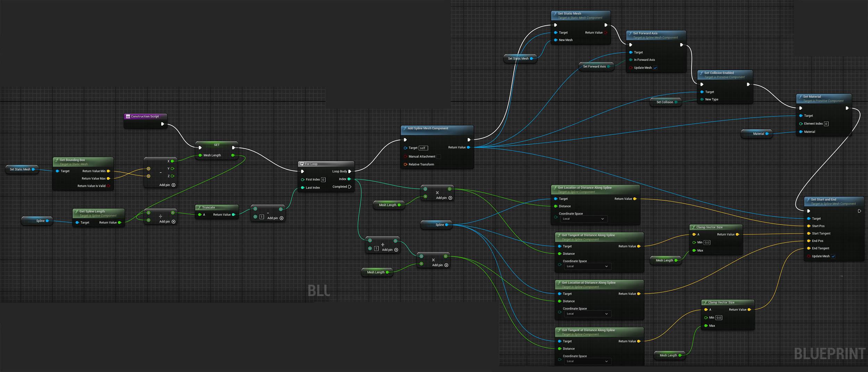Click Add Spline Mesh Component exec output pin

click(469, 140)
